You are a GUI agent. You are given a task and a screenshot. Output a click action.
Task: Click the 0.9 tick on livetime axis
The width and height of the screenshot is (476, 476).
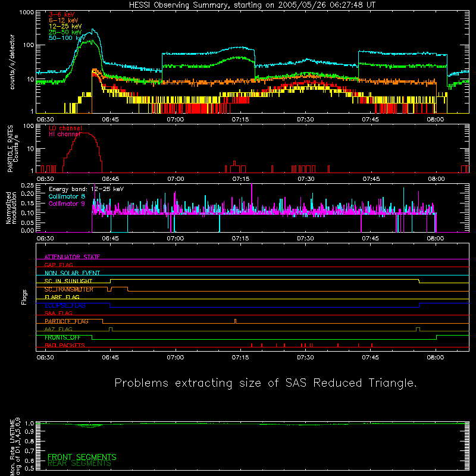29,431
